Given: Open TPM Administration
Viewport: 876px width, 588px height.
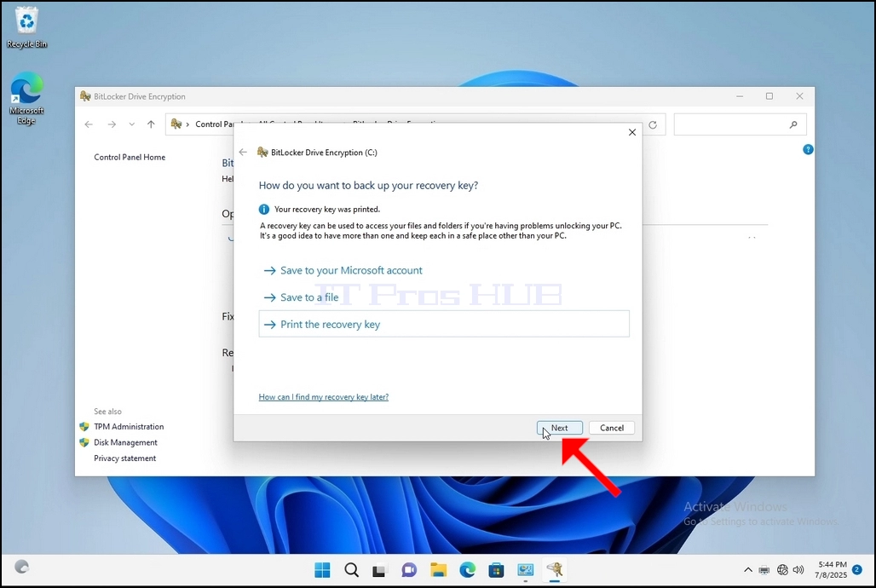Looking at the screenshot, I should tap(129, 426).
